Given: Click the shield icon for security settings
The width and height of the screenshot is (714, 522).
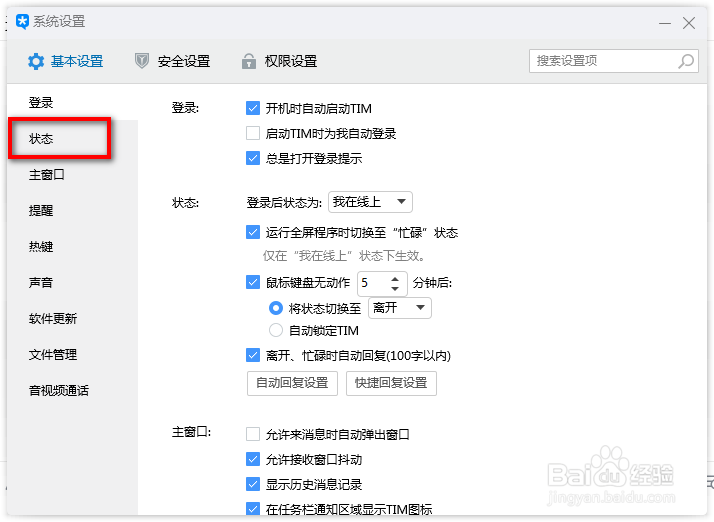Looking at the screenshot, I should 142,61.
